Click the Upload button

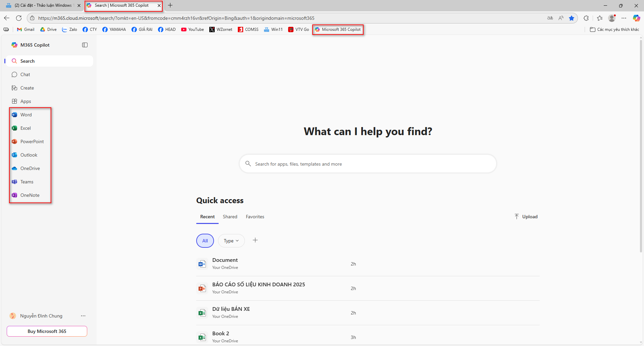[526, 217]
